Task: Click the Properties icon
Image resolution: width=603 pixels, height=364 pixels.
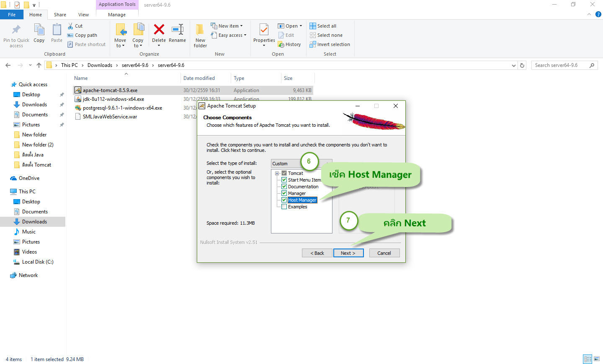Action: (x=264, y=30)
